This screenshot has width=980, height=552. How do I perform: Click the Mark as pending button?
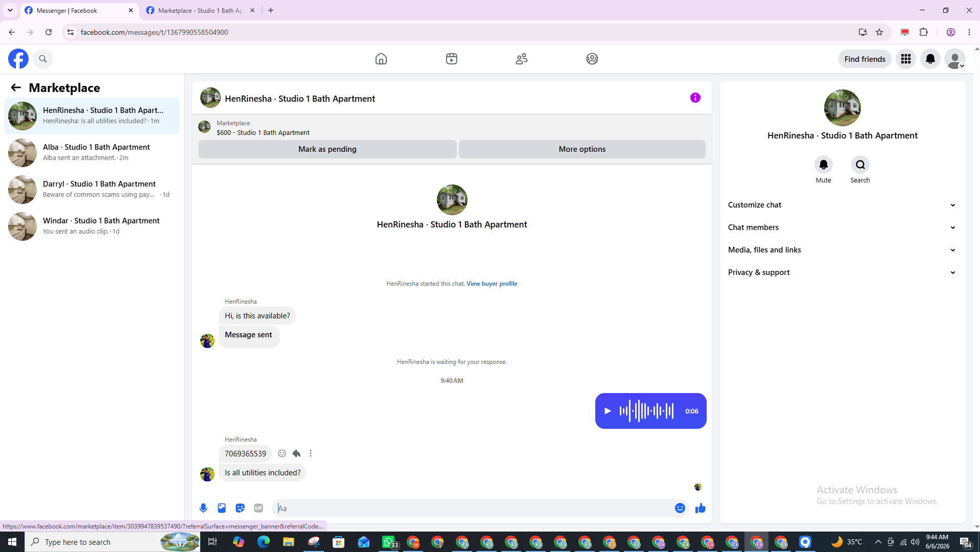328,149
